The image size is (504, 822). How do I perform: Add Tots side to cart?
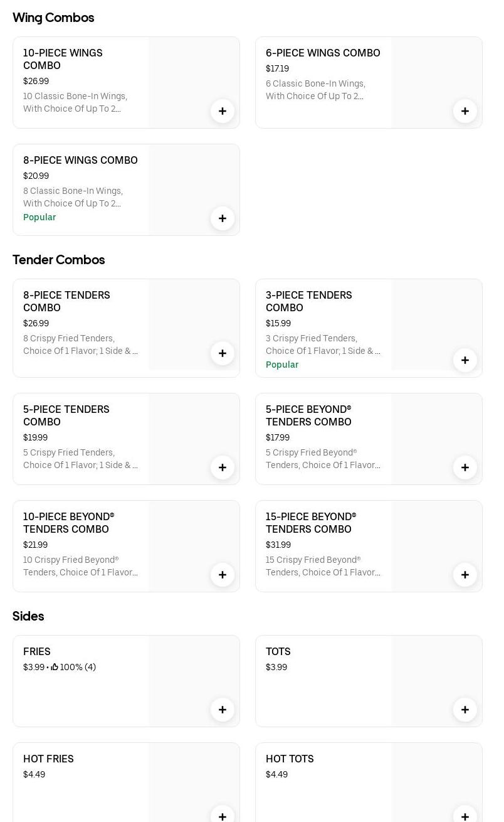point(465,710)
